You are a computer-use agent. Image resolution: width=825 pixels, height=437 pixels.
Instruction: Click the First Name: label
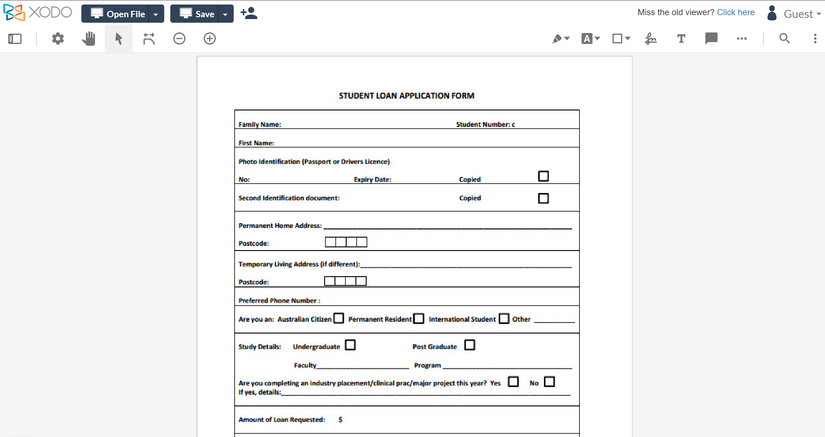click(x=256, y=143)
